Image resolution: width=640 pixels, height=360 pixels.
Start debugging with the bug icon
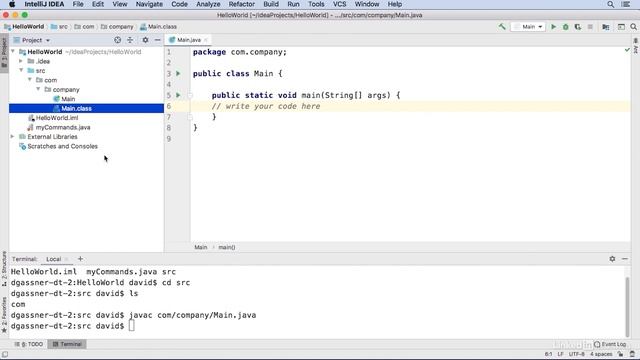click(x=566, y=27)
